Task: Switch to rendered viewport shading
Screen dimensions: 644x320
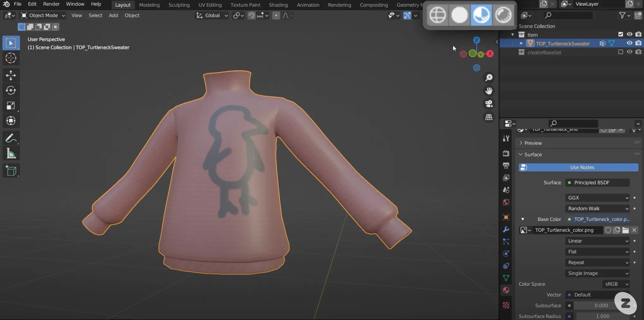Action: click(x=503, y=15)
